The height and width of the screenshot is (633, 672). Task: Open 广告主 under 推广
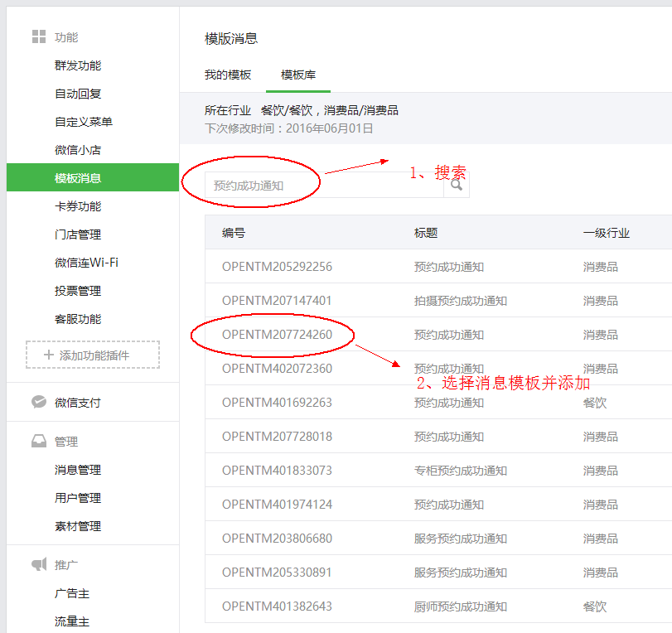(x=72, y=593)
